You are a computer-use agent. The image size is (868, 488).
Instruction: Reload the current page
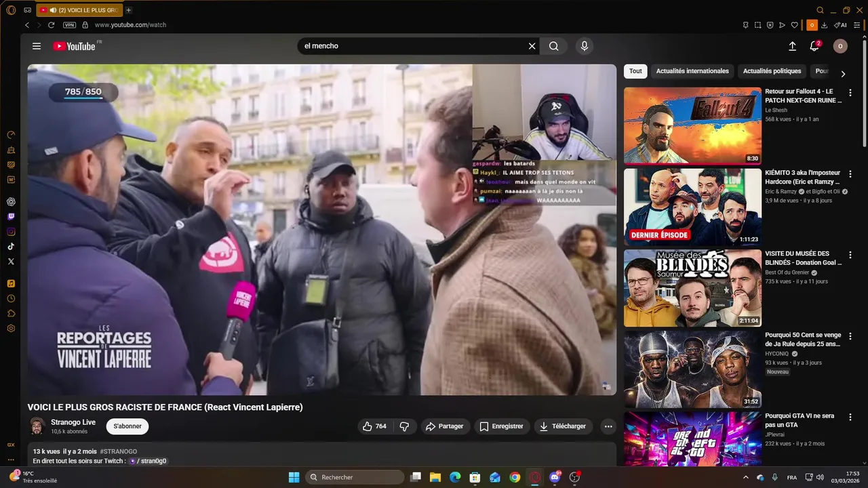coord(51,25)
